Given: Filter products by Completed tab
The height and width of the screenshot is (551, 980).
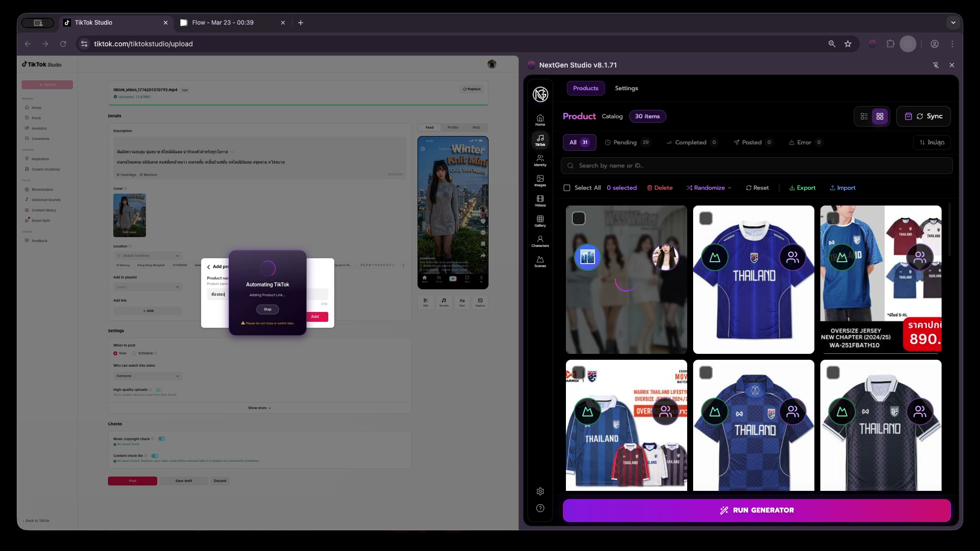Looking at the screenshot, I should point(692,142).
